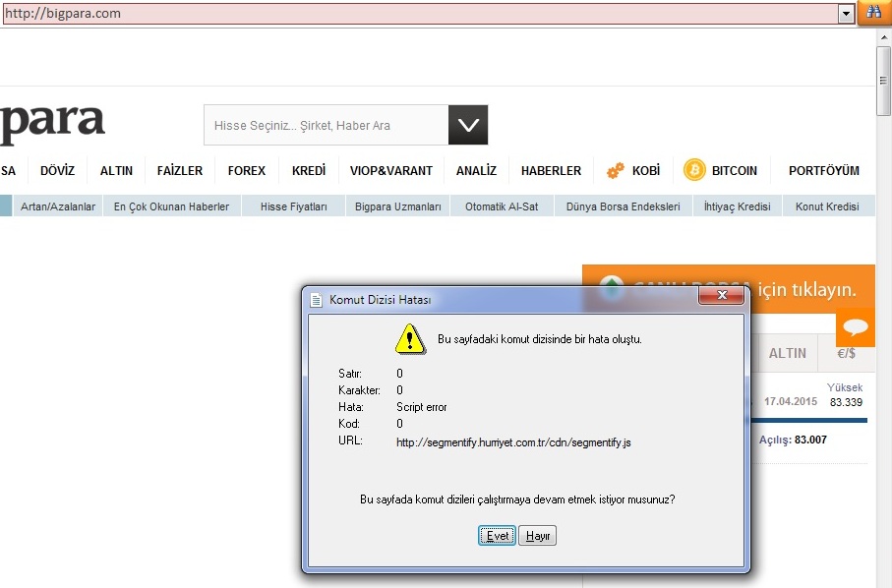Open PORTFÖYÜM from navigation bar
Screen dimensions: 892x588
[823, 171]
